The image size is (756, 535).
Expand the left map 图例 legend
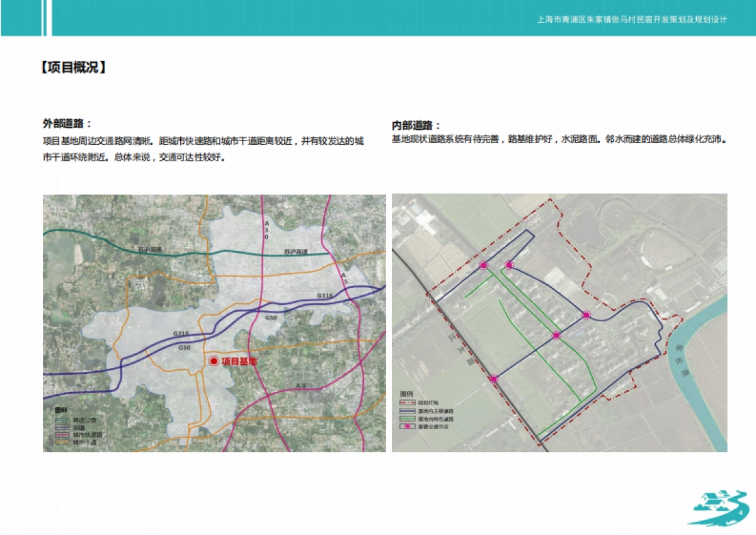pos(61,411)
